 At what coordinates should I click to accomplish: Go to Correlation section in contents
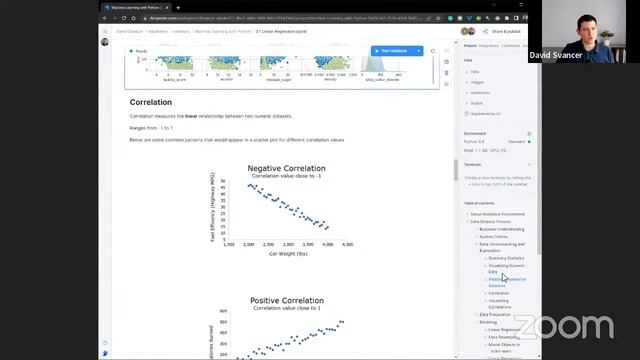pyautogui.click(x=498, y=293)
